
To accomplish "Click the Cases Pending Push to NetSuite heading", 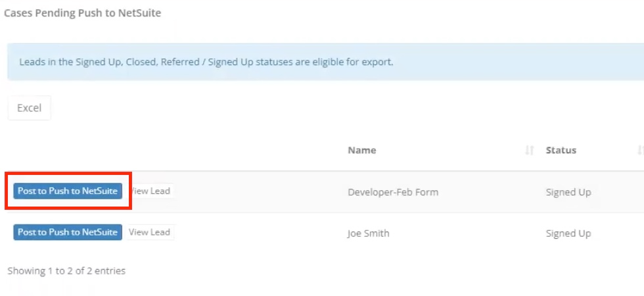I will pos(83,13).
